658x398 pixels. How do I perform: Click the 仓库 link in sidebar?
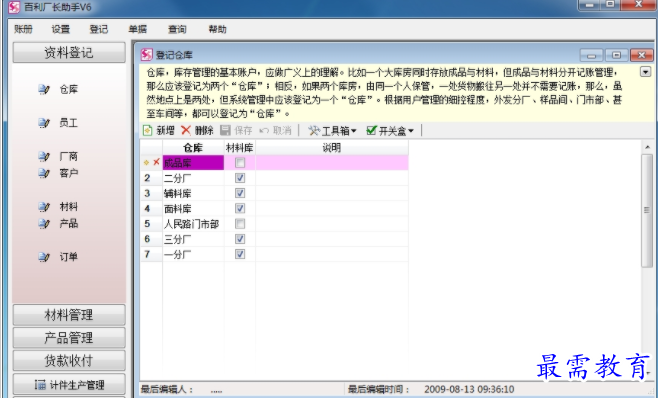(x=69, y=89)
